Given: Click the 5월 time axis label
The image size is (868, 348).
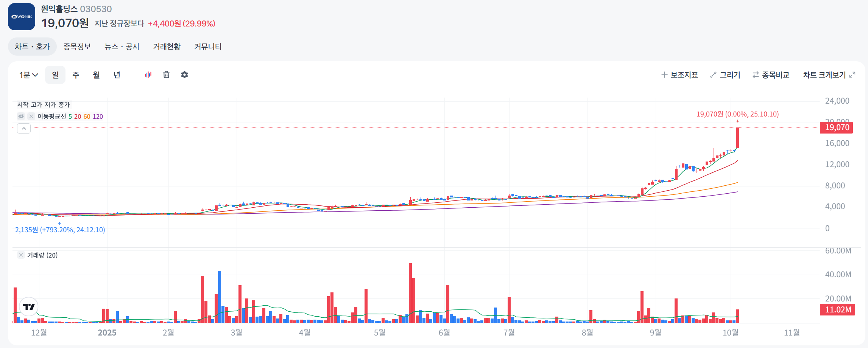Looking at the screenshot, I should click(379, 332).
